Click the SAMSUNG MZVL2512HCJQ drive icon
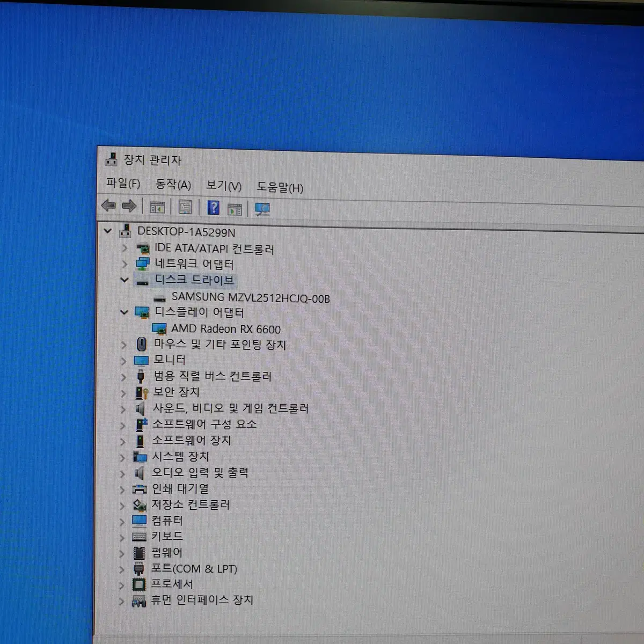This screenshot has width=644, height=644. [159, 298]
